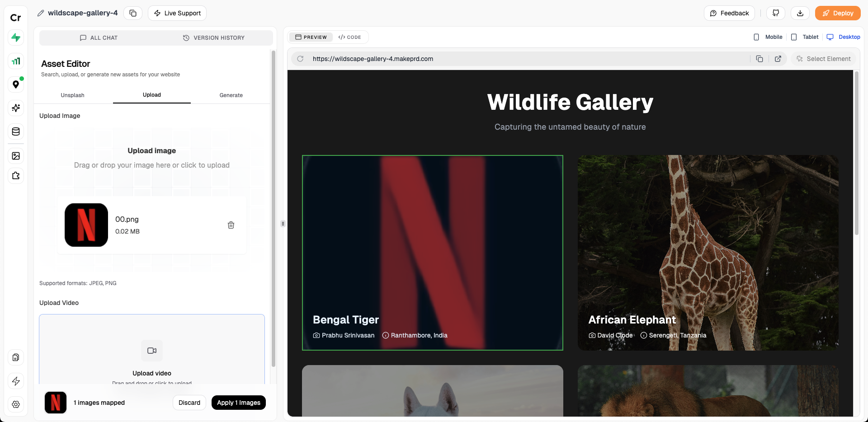868x422 pixels.
Task: Open the location pin sidebar icon
Action: click(x=16, y=84)
